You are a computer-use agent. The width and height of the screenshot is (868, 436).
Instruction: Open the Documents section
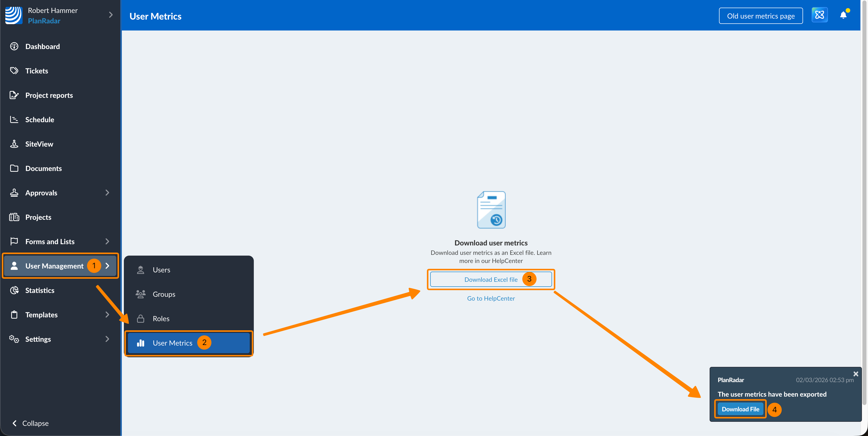click(43, 168)
